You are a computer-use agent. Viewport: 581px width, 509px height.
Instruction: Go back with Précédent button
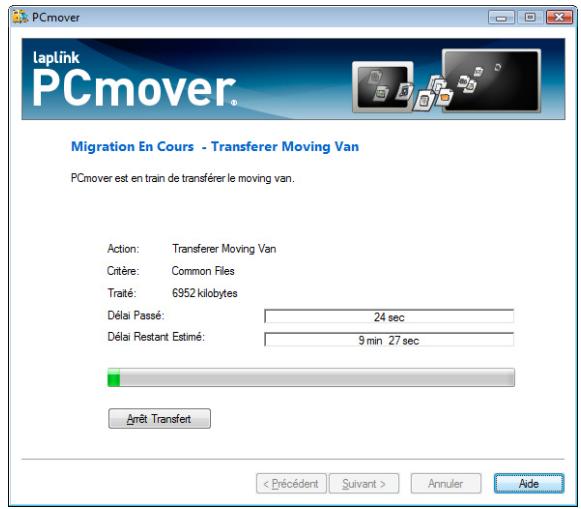291,483
